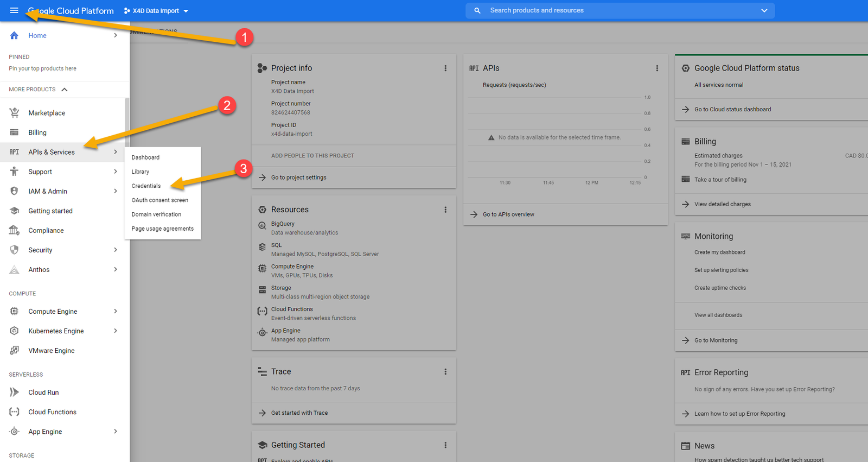868x462 pixels.
Task: Click the Marketplace cart icon
Action: (x=15, y=113)
